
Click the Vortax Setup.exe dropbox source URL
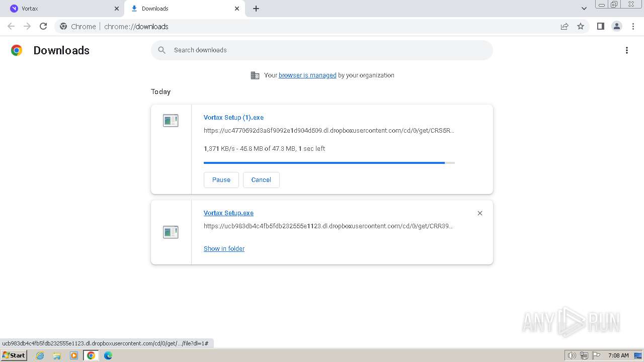click(328, 226)
